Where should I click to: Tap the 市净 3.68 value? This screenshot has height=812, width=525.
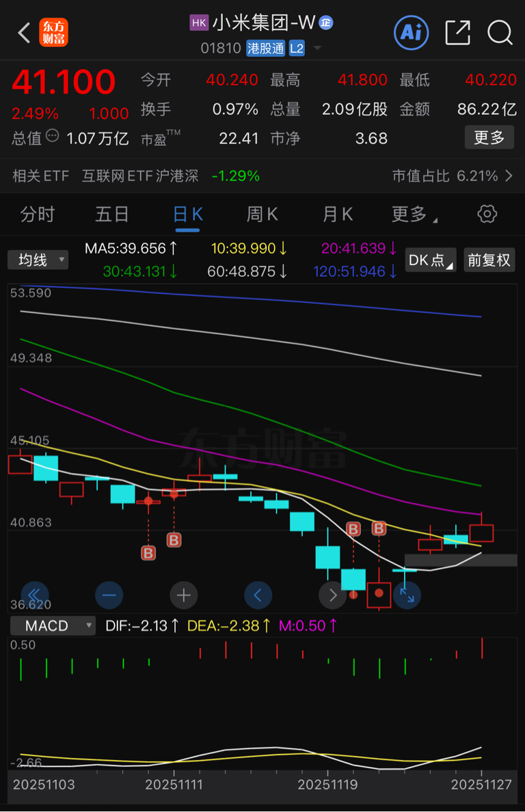[x=371, y=138]
